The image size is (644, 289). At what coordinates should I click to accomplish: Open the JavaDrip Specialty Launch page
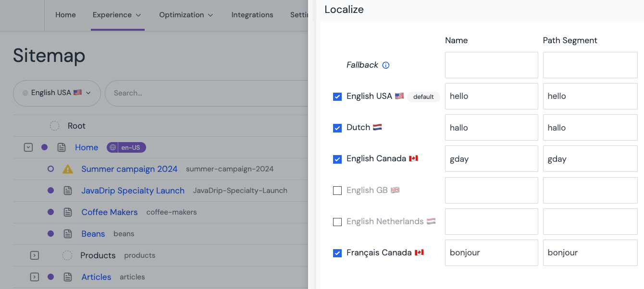click(x=133, y=191)
